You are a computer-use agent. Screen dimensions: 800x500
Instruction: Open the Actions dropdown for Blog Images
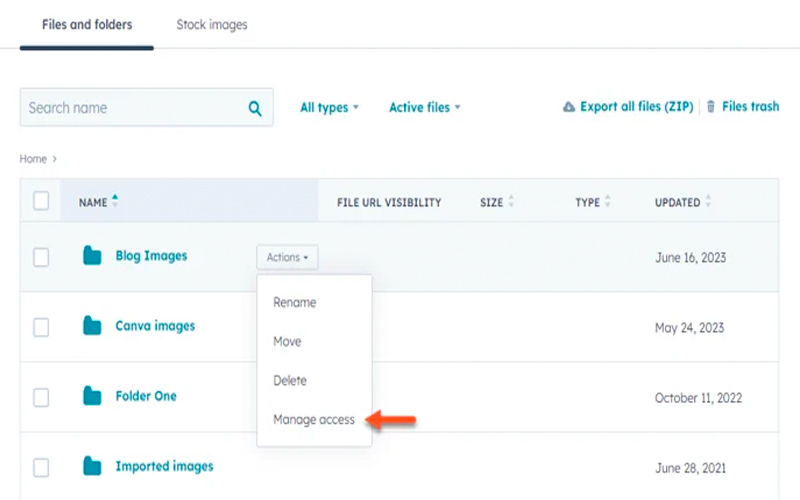click(287, 258)
